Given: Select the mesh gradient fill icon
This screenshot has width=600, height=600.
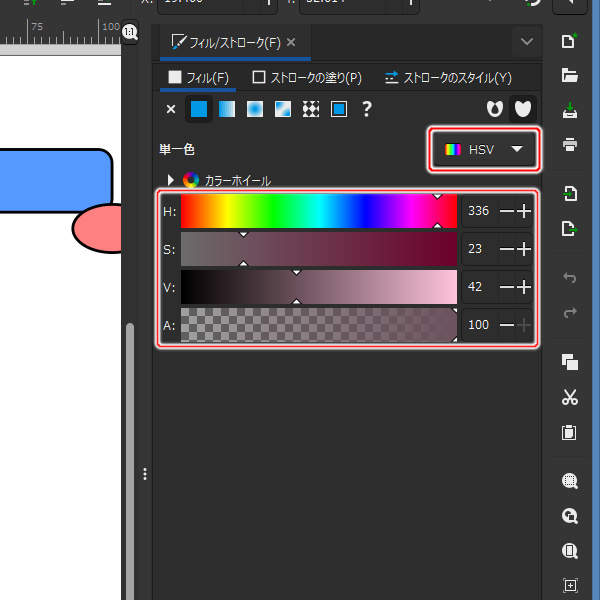Looking at the screenshot, I should point(283,109).
